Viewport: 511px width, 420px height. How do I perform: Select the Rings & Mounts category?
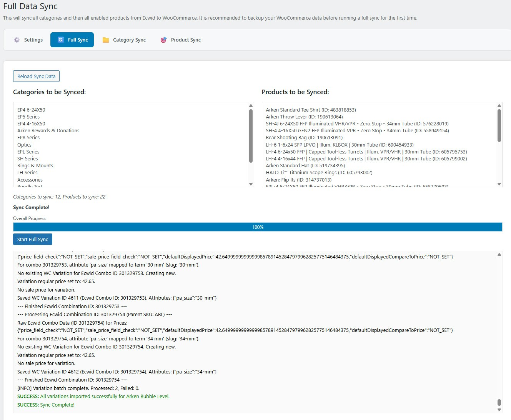35,165
